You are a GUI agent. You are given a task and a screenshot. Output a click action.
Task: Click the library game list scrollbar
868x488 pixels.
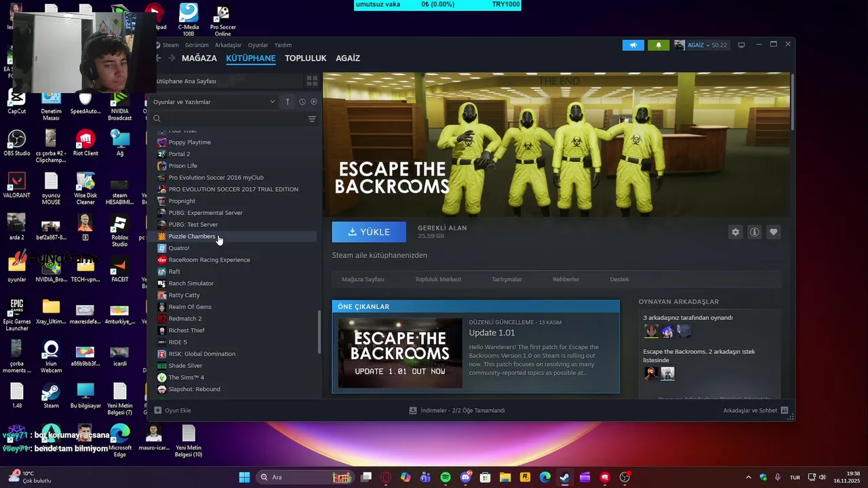tap(319, 332)
